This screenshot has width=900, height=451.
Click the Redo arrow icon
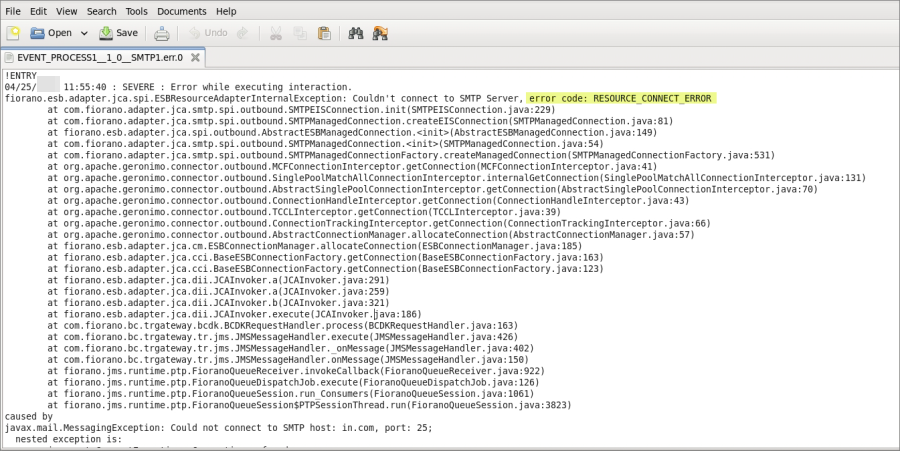242,33
